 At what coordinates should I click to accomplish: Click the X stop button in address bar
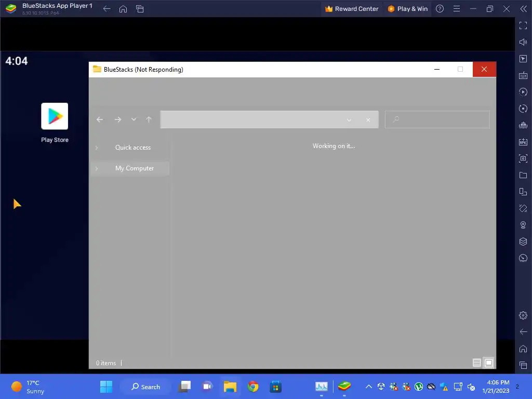[x=368, y=120]
